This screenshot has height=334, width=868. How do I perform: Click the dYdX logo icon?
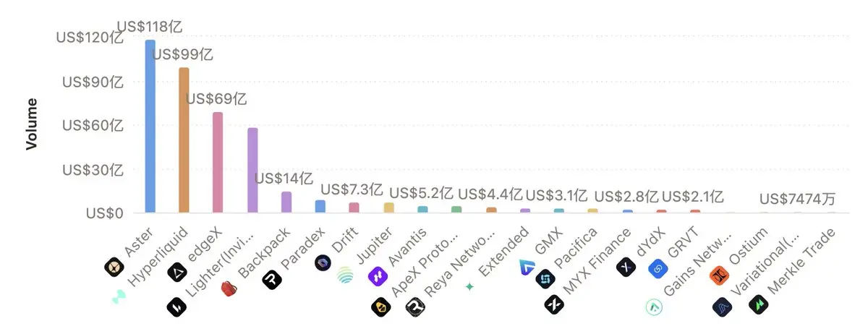click(626, 267)
